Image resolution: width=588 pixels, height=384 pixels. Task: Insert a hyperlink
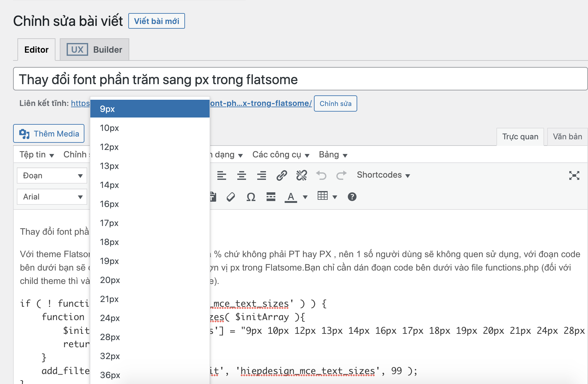pyautogui.click(x=282, y=175)
